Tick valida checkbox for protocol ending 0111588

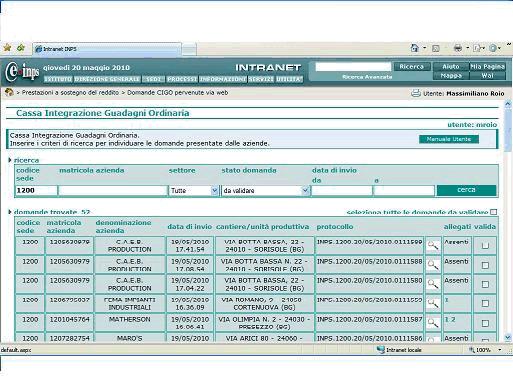click(x=485, y=265)
